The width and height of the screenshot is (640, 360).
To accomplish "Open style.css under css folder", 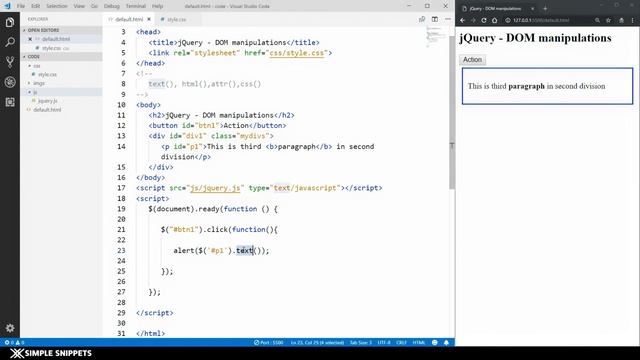I will pos(47,75).
